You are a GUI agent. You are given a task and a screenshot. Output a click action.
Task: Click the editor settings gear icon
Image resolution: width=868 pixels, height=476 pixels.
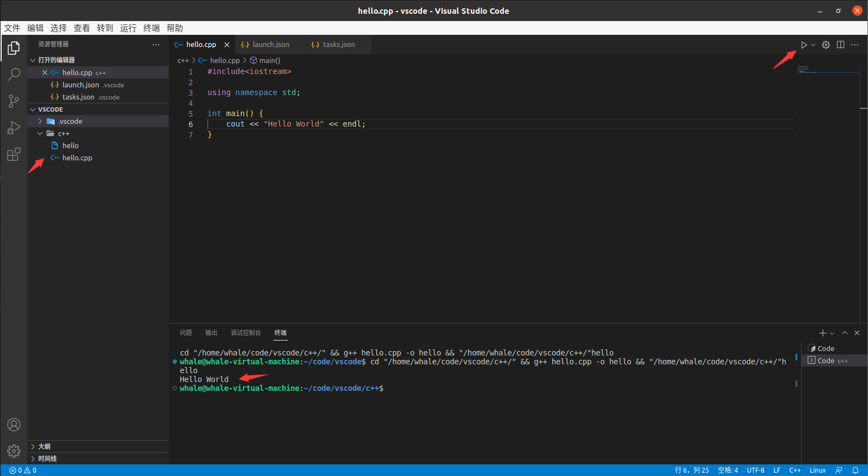[826, 45]
